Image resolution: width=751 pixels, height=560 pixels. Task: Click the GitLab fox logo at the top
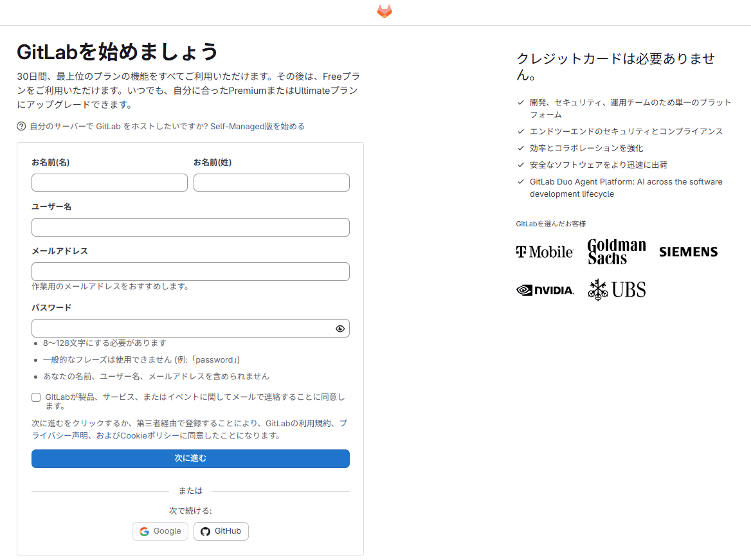point(384,11)
